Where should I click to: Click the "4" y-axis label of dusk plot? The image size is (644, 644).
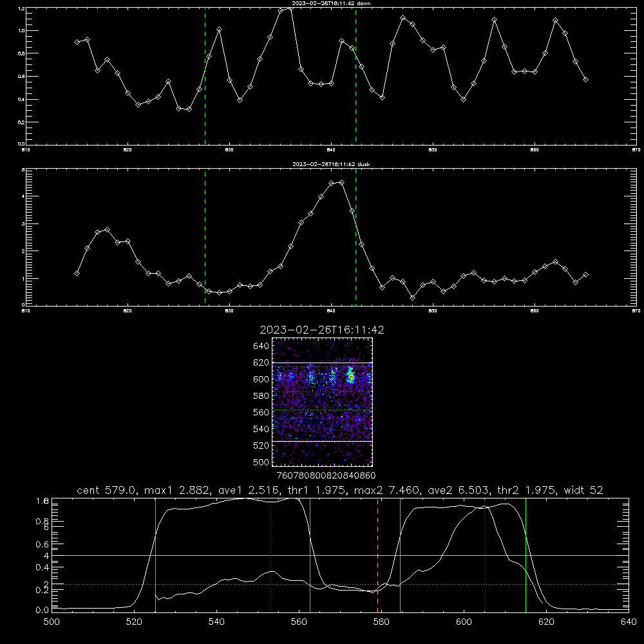pos(23,196)
